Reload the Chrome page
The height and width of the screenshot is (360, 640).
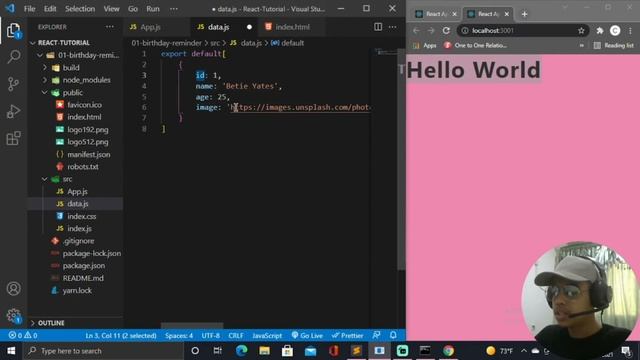pyautogui.click(x=447, y=31)
